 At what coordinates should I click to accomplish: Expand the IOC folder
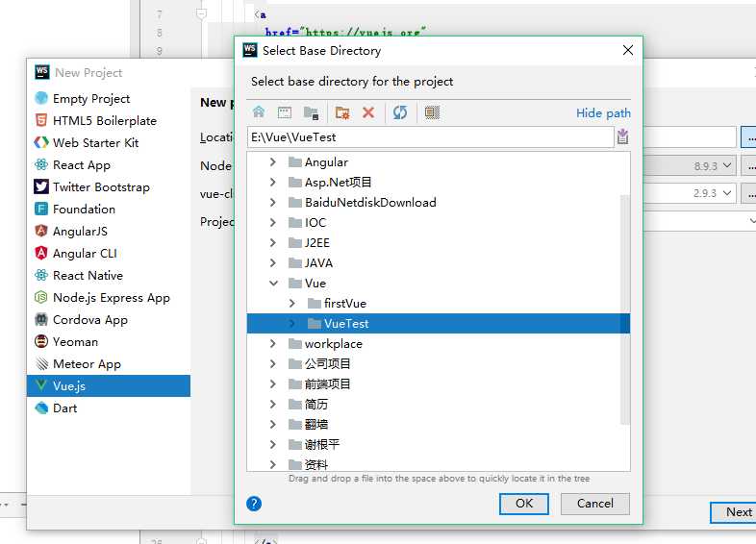273,223
